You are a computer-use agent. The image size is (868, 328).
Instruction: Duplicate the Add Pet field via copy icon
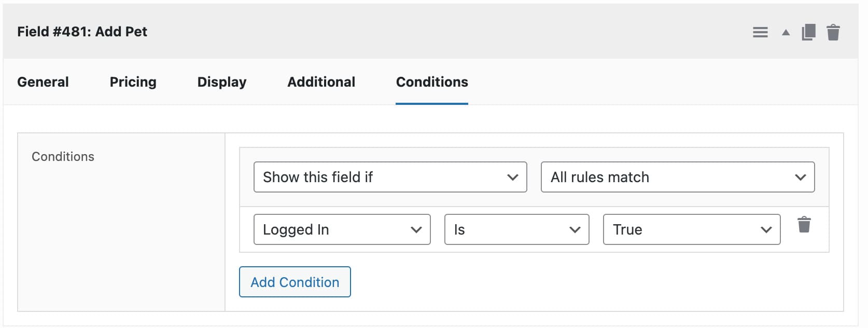(808, 32)
